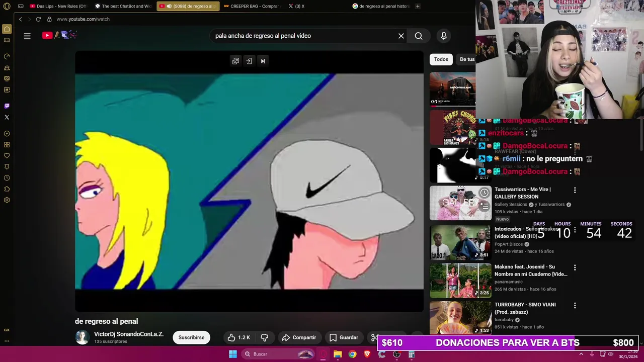Launch Brave browser from taskbar
Screen dimensions: 644x362
tap(367, 354)
